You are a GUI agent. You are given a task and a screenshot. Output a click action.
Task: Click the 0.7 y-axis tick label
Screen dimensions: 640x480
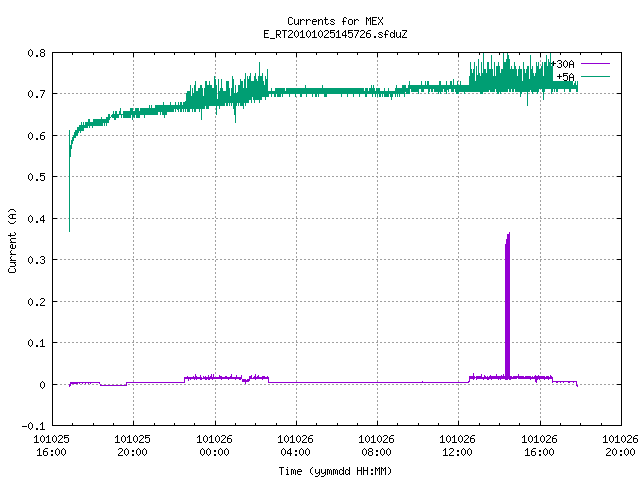coord(36,94)
